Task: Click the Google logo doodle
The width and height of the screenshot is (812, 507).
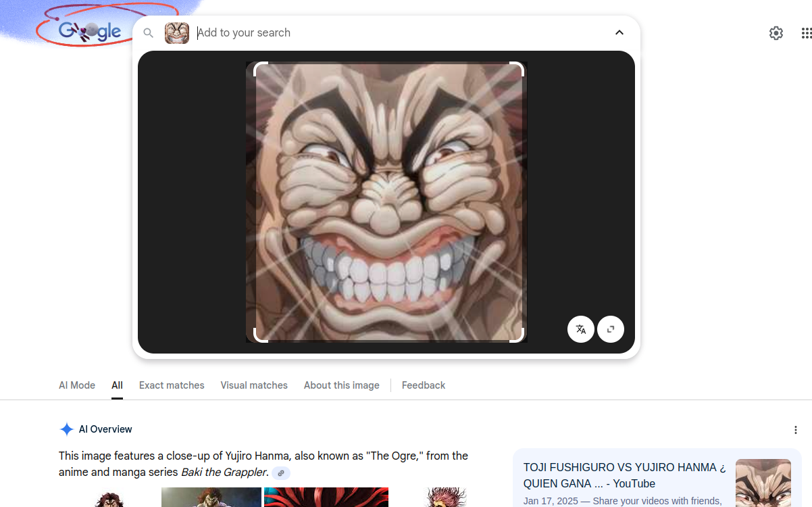Action: [x=89, y=30]
